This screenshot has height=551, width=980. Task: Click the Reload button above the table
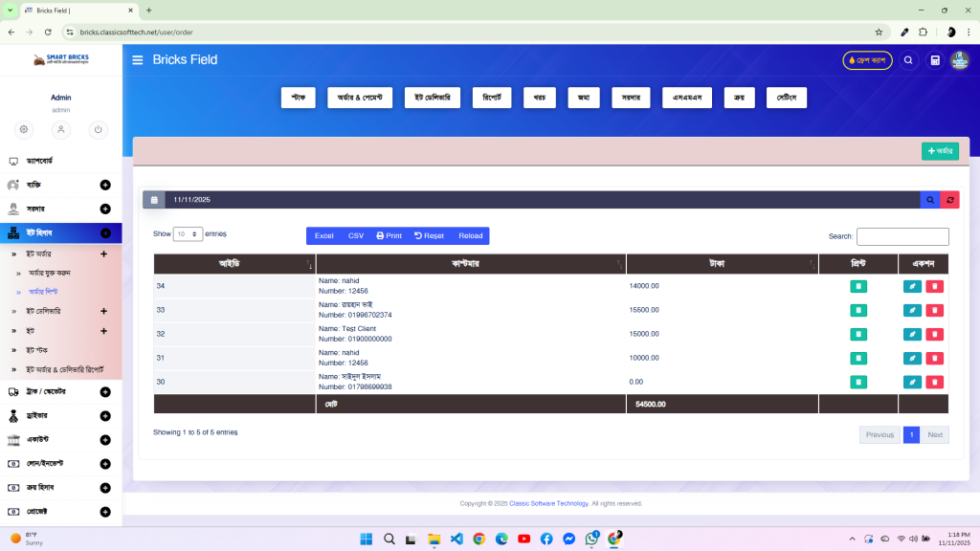470,235
